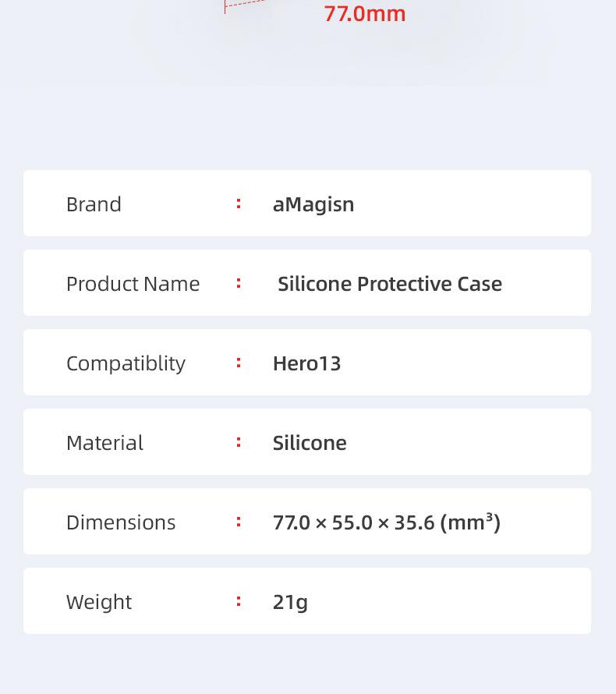The width and height of the screenshot is (616, 694).
Task: Click the red dashed dimension line
Action: coord(243,5)
